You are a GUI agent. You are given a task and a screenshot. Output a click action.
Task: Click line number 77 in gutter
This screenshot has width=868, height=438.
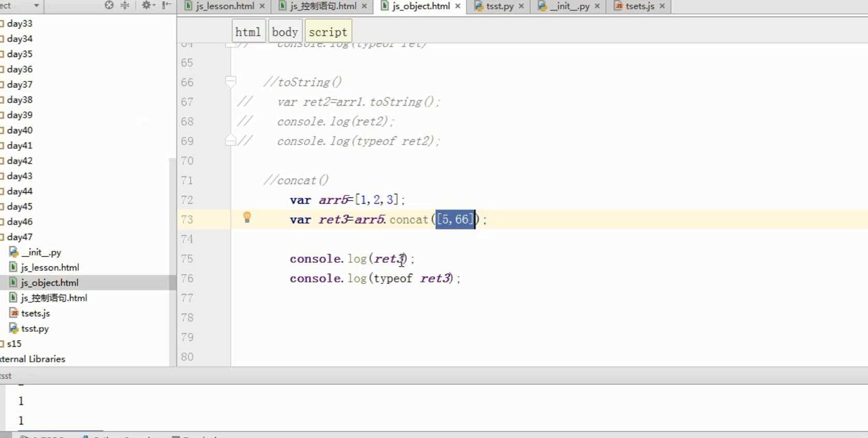pos(187,298)
